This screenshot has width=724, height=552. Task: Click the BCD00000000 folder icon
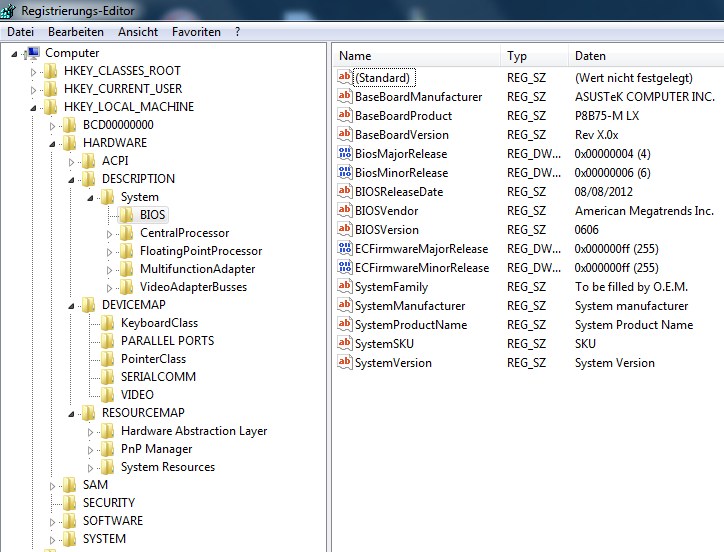click(69, 125)
